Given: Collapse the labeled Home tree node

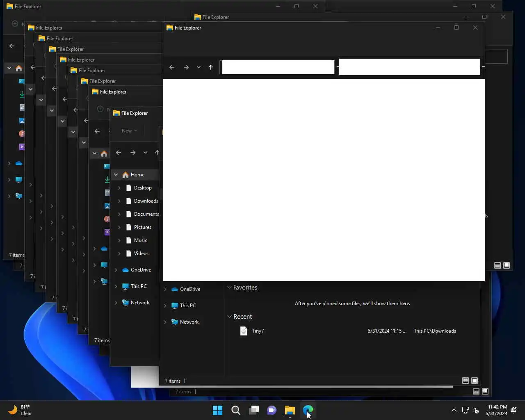Looking at the screenshot, I should [116, 175].
